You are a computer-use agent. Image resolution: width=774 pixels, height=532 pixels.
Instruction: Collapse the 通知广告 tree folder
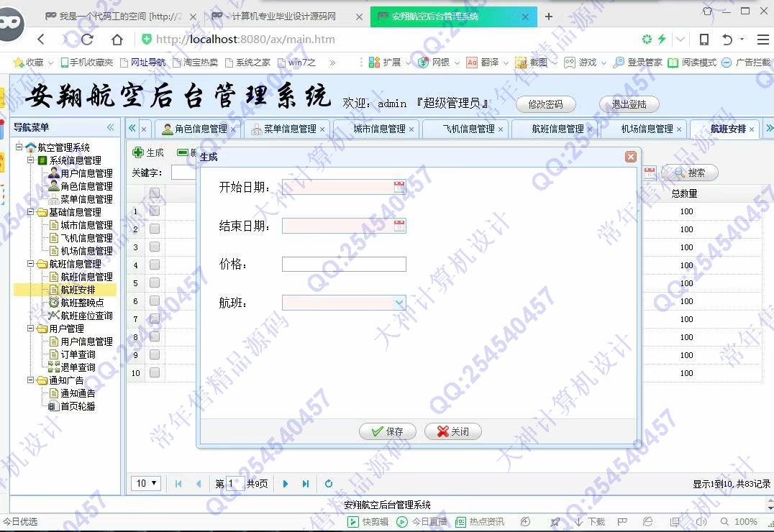(x=31, y=380)
